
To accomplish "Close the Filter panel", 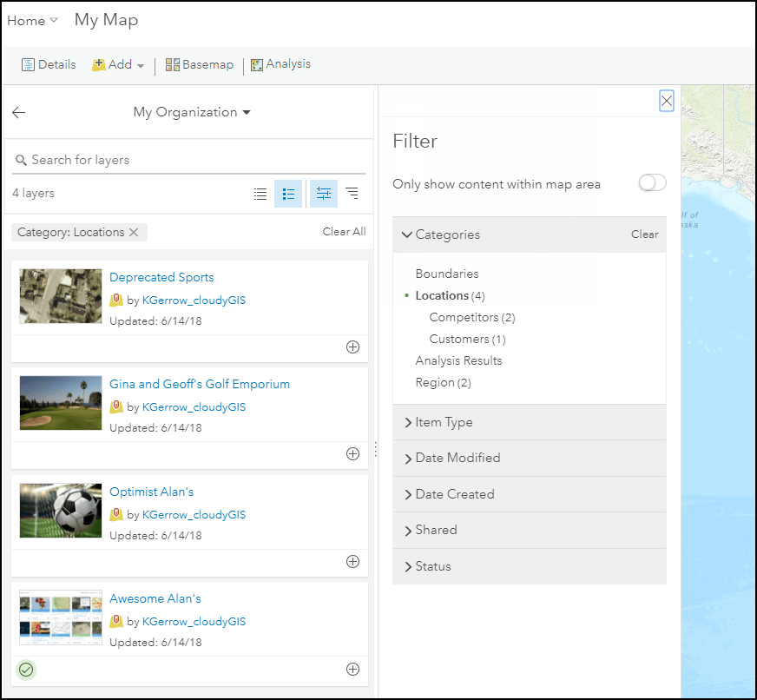I will pyautogui.click(x=667, y=102).
